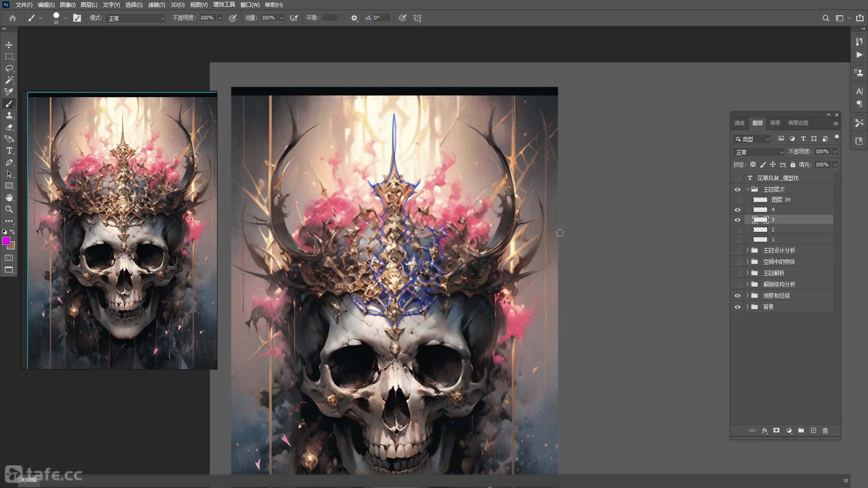Select the Eyedropper tool
This screenshot has height=488, width=868.
pyautogui.click(x=9, y=92)
